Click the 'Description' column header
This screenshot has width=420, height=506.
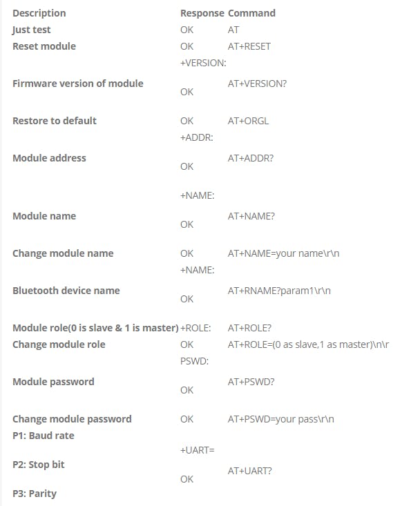click(39, 13)
